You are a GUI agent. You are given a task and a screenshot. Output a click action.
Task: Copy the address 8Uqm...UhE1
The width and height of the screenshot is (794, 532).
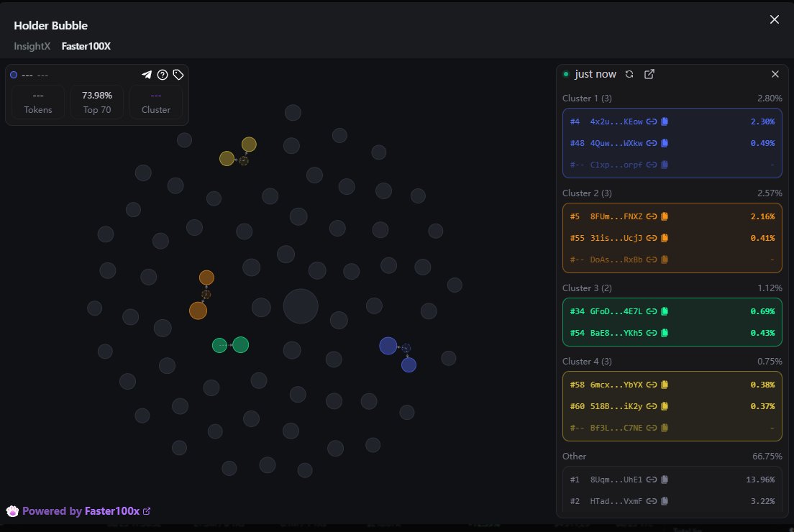[x=665, y=480]
